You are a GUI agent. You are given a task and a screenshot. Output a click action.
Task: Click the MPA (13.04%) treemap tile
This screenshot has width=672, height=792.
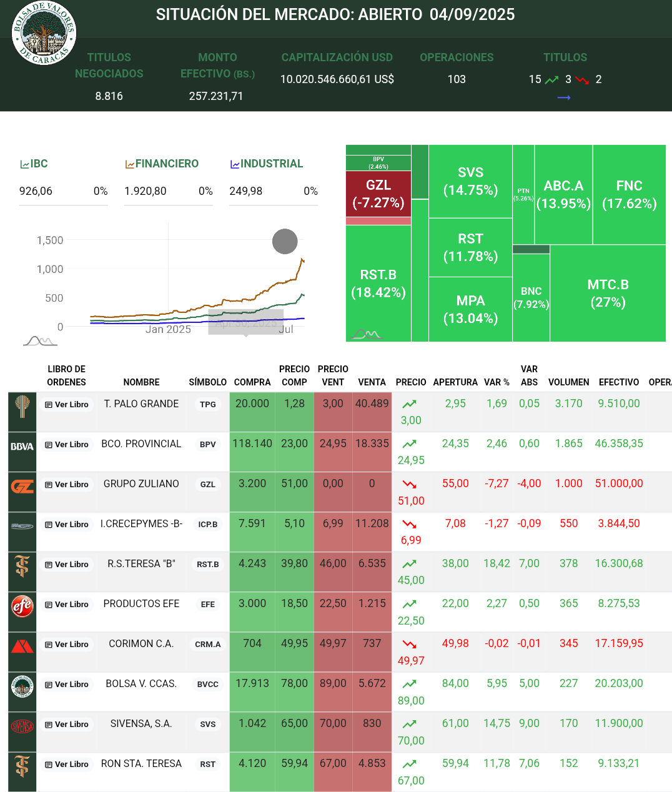tap(470, 310)
